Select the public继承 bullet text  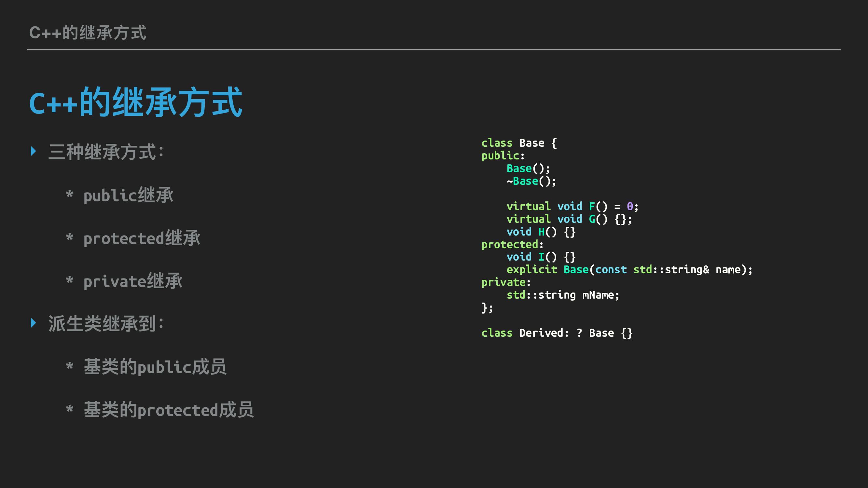coord(128,195)
